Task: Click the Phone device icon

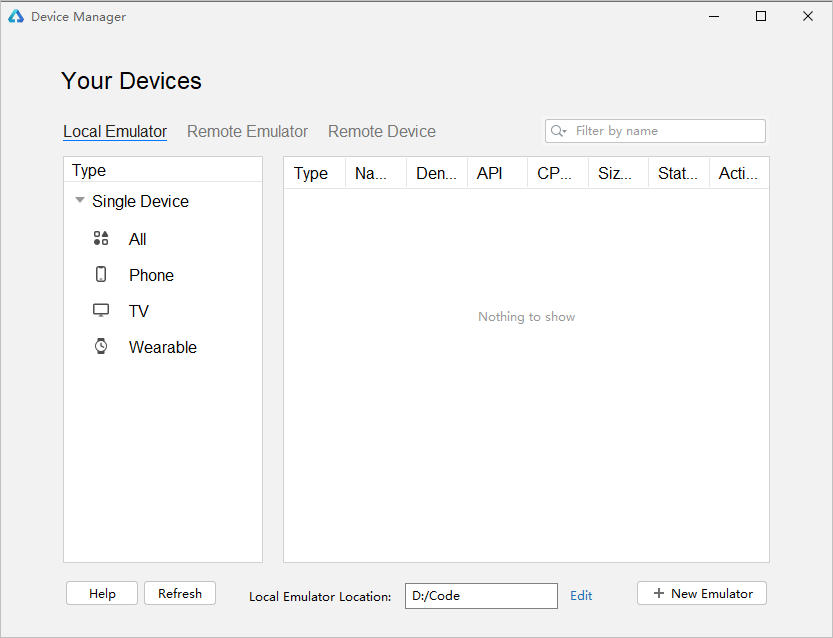Action: point(101,274)
